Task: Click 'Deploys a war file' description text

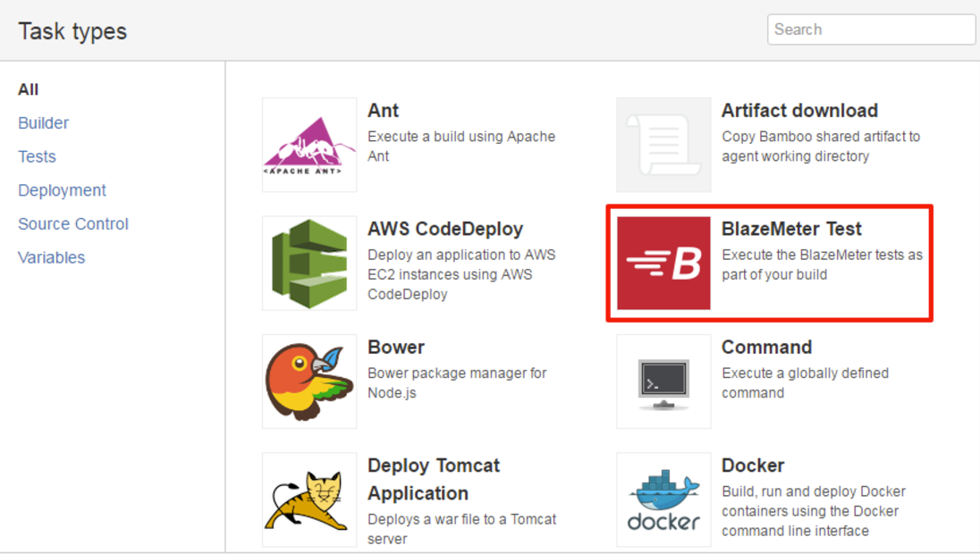Action: point(462,529)
